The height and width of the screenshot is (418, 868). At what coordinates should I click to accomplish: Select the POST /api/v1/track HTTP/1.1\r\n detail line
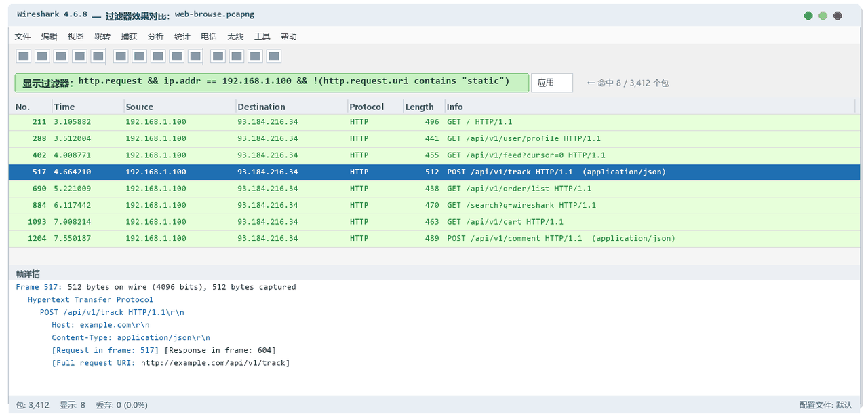tap(112, 312)
